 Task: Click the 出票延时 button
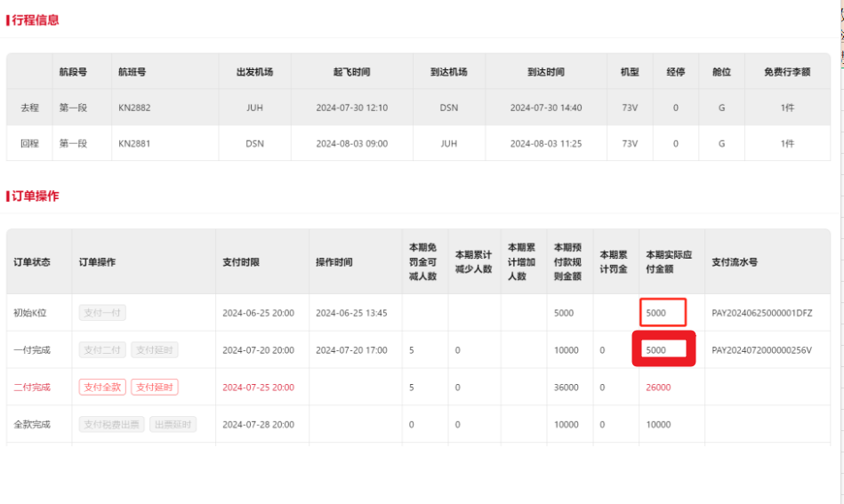pos(172,425)
